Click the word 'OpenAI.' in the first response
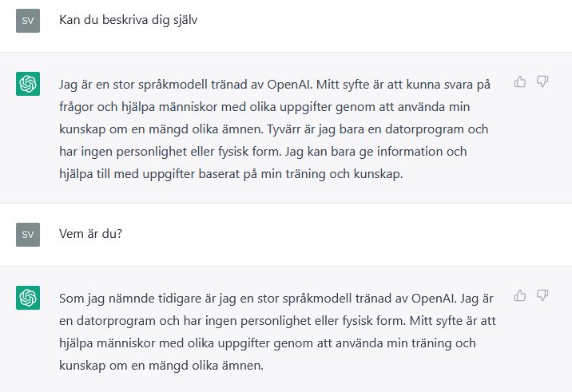Screen dimensions: 572x392 point(290,85)
